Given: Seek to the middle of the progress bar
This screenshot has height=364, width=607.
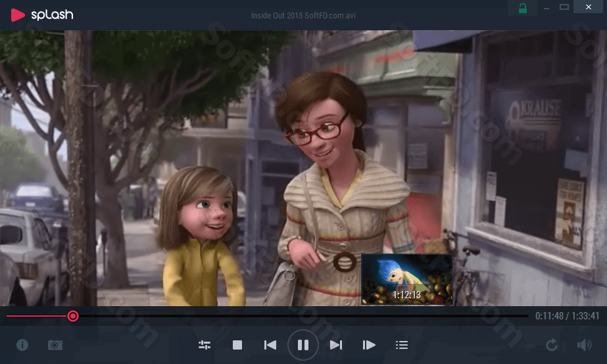Looking at the screenshot, I should pyautogui.click(x=267, y=316).
